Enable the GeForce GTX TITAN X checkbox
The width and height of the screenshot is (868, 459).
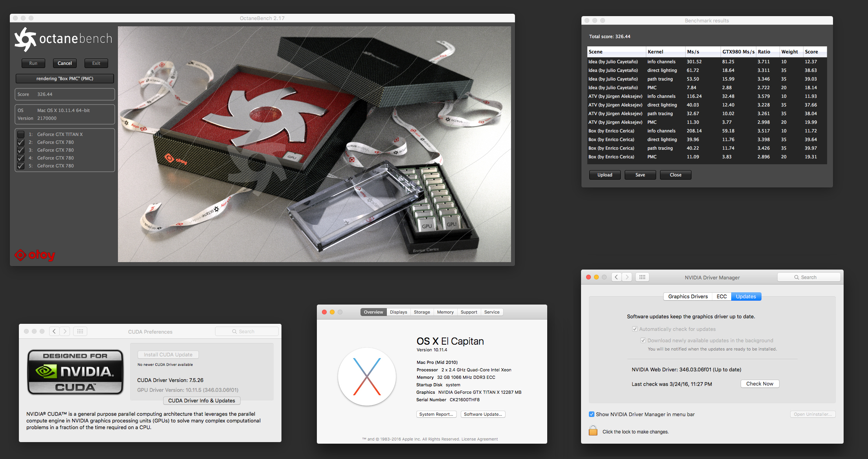point(21,134)
